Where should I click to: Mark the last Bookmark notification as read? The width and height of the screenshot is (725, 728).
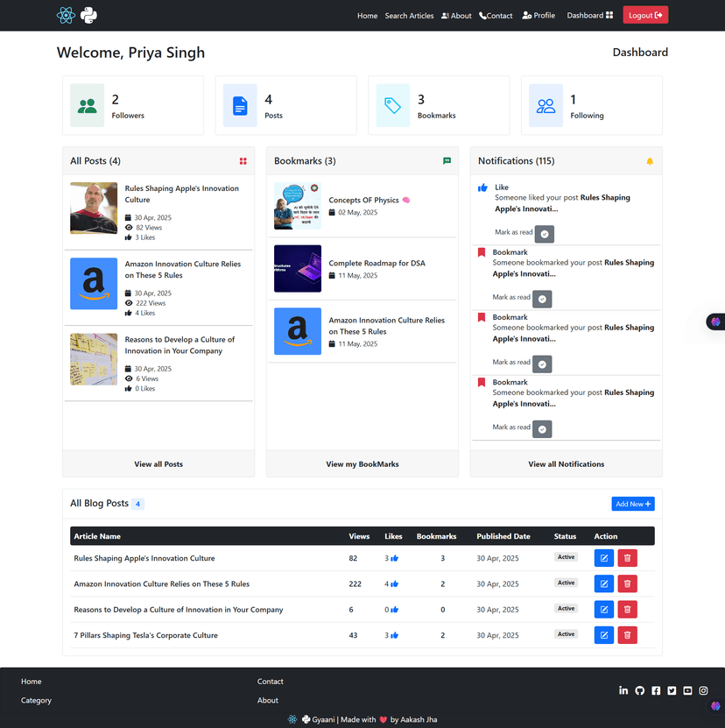point(542,428)
